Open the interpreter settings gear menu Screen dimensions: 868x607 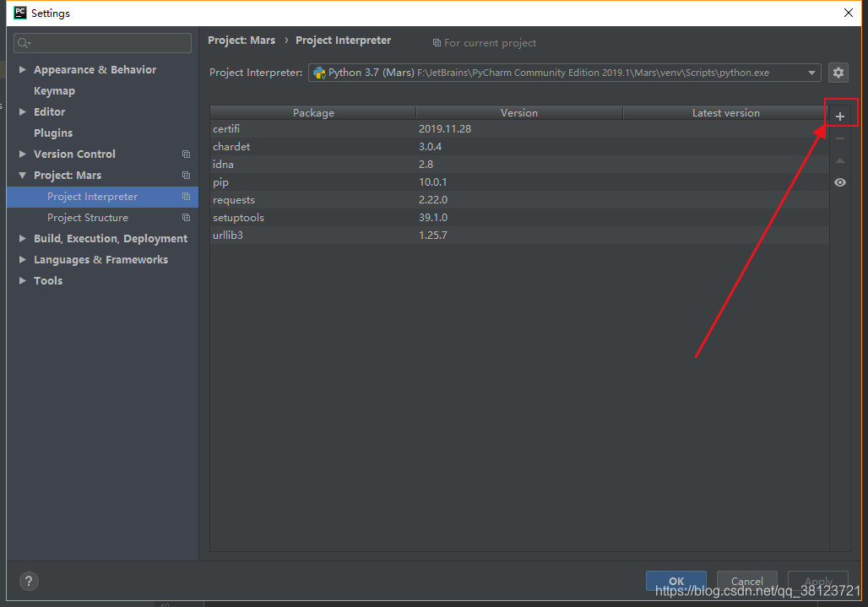[838, 73]
